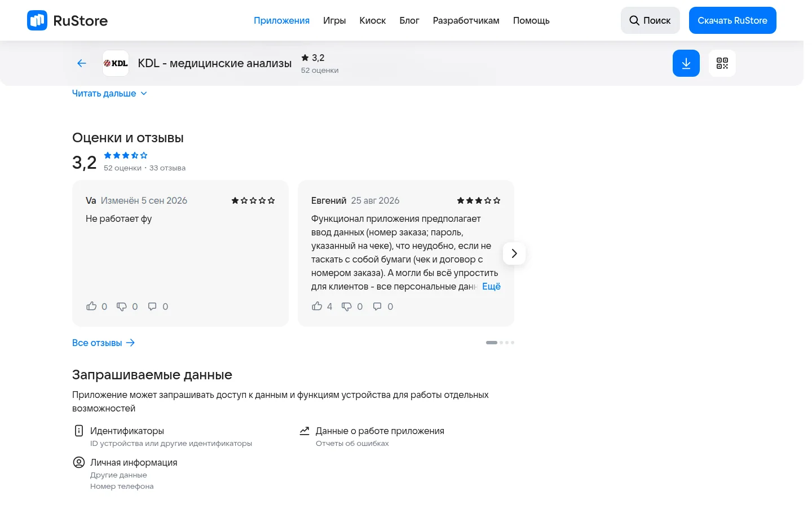Dislike the review by Евгений

coord(347,306)
